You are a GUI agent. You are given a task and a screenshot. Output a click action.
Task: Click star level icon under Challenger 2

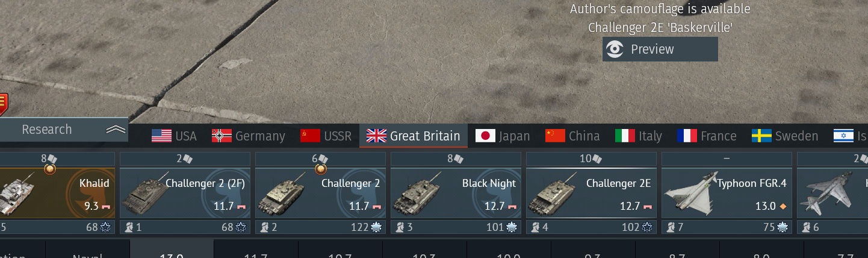point(376,227)
